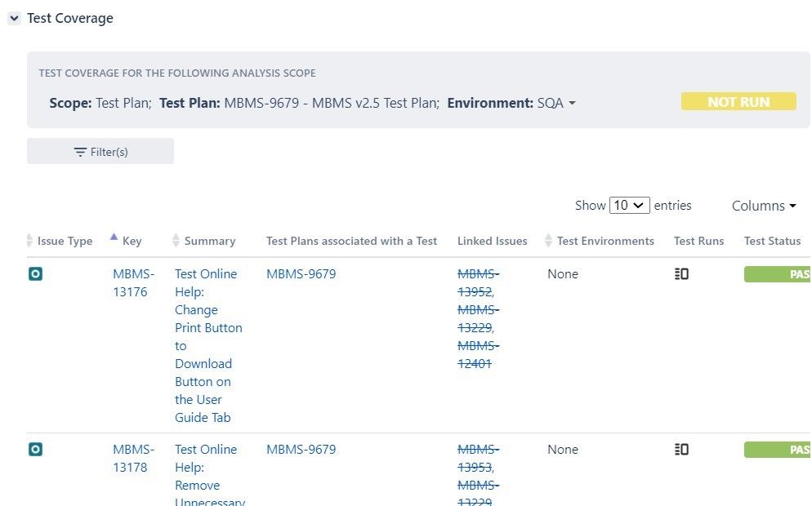Open issue key MBMS-13176
This screenshot has height=506, width=812.
point(133,282)
